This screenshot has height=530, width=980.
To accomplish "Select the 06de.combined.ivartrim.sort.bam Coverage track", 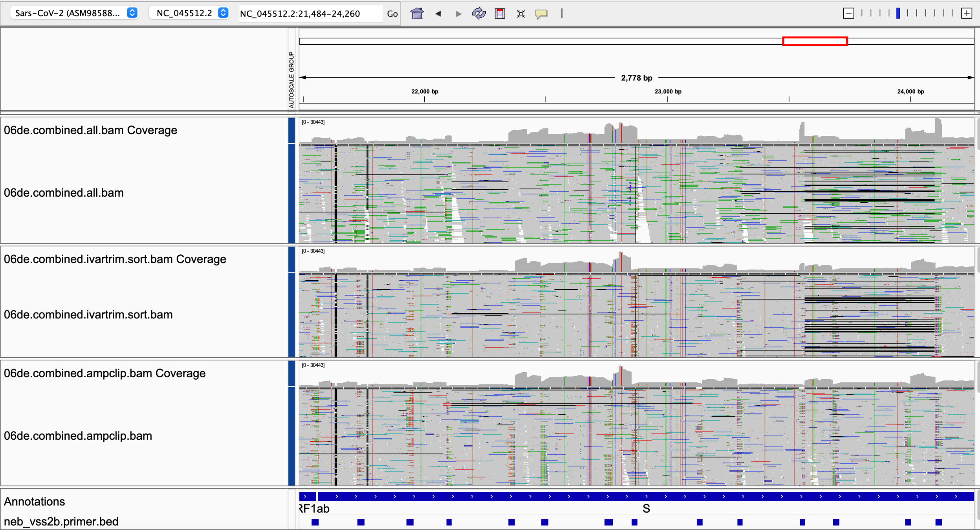I will (x=115, y=259).
